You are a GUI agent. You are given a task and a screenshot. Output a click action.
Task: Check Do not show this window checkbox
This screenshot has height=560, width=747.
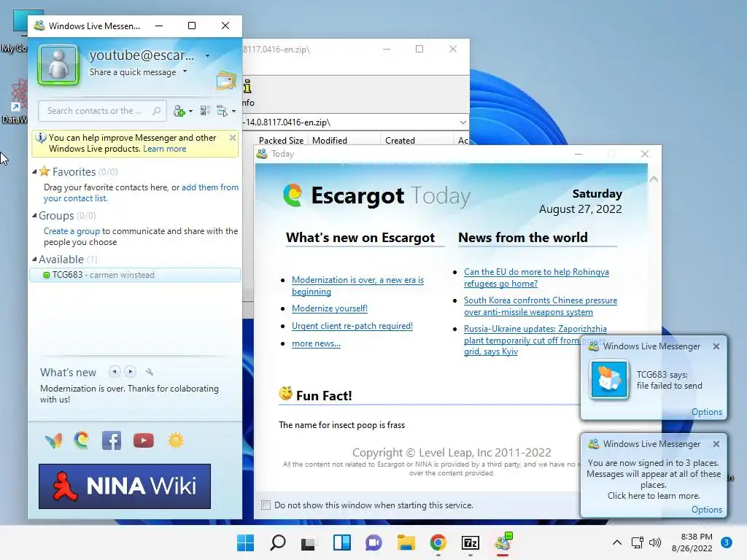266,505
